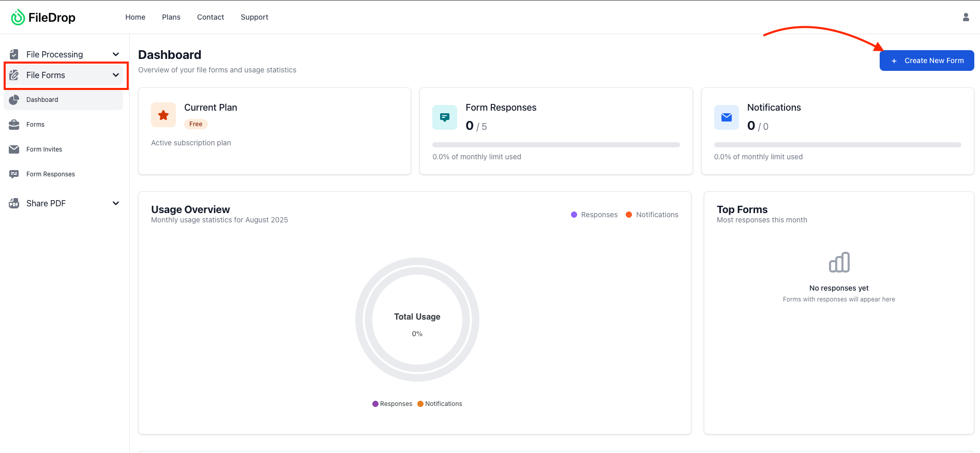Toggle the orange Notifications legend at chart top
Screen dimensions: 980x453
652,215
